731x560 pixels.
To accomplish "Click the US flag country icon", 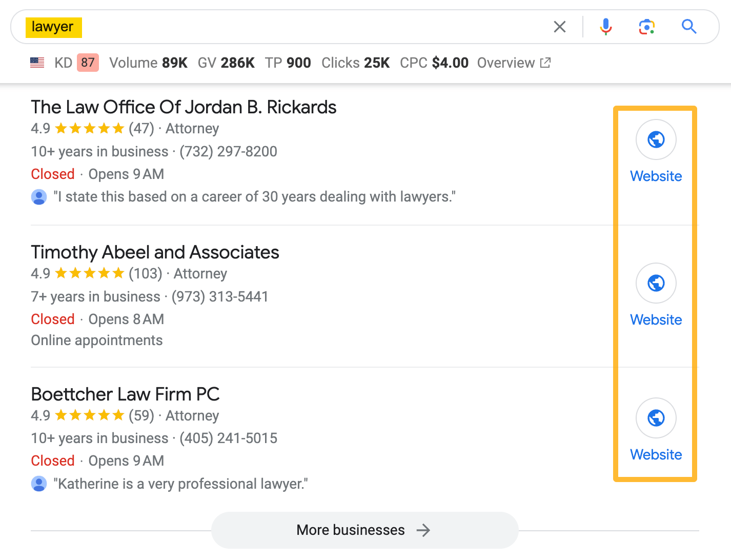I will [37, 63].
